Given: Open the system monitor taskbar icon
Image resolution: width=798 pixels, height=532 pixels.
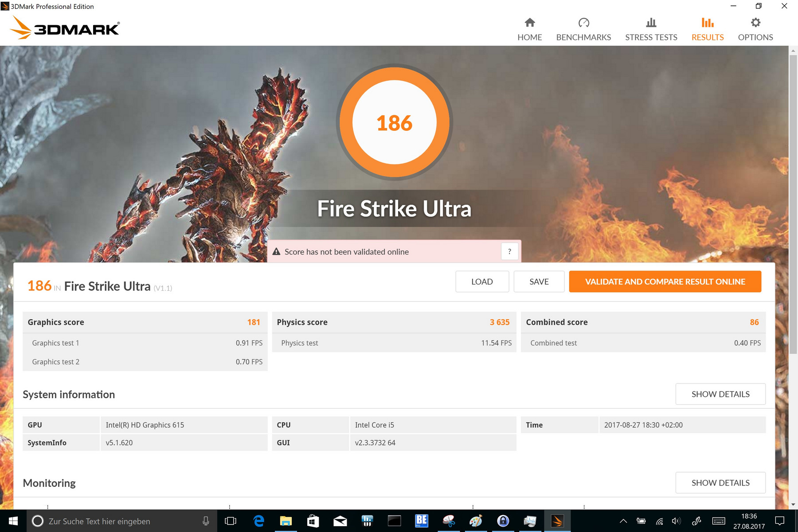Looking at the screenshot, I should 530,521.
